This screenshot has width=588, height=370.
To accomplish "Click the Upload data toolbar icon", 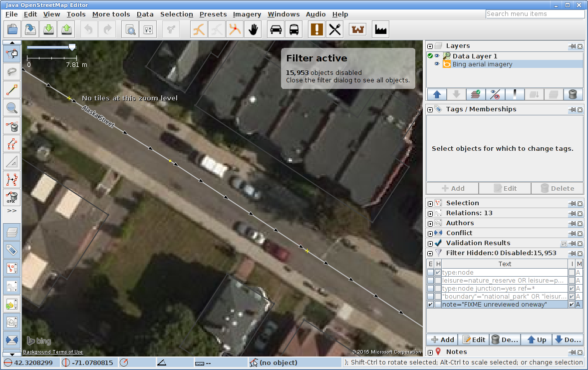I will 66,29.
